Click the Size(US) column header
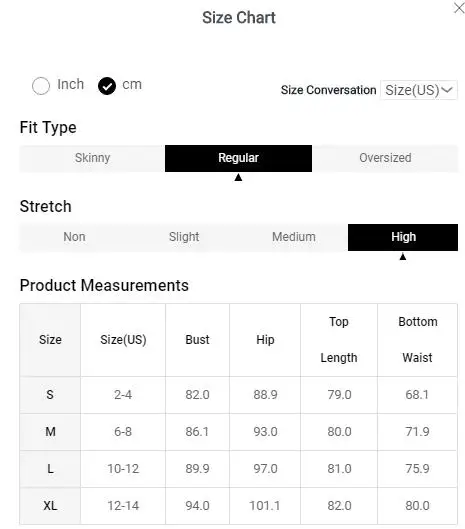This screenshot has width=465, height=529. 123,340
